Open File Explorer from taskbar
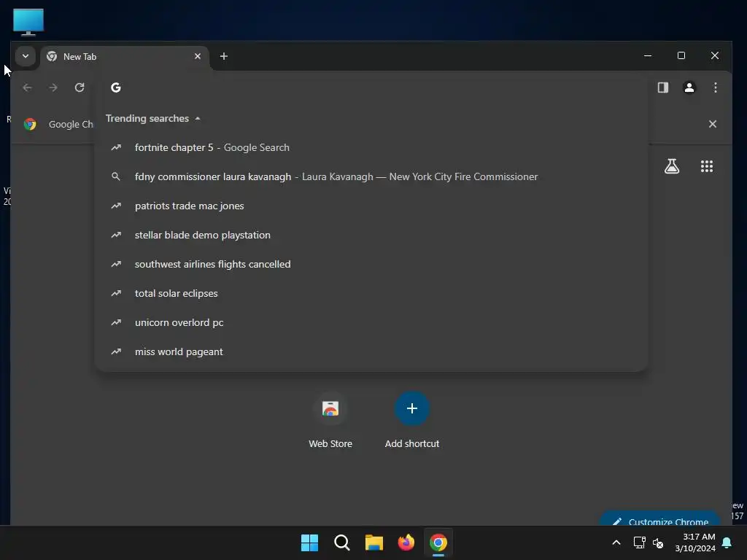Viewport: 747px width, 560px height. [x=374, y=542]
